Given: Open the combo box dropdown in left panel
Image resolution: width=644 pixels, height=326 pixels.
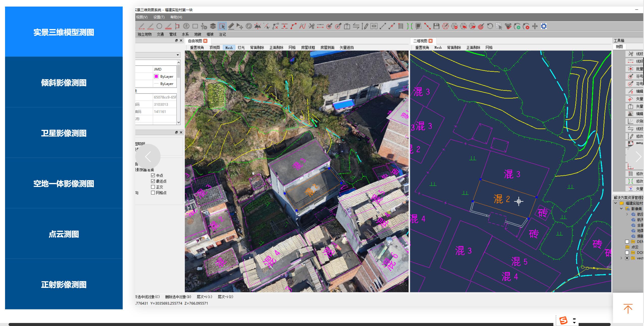Looking at the screenshot, I should [178, 55].
